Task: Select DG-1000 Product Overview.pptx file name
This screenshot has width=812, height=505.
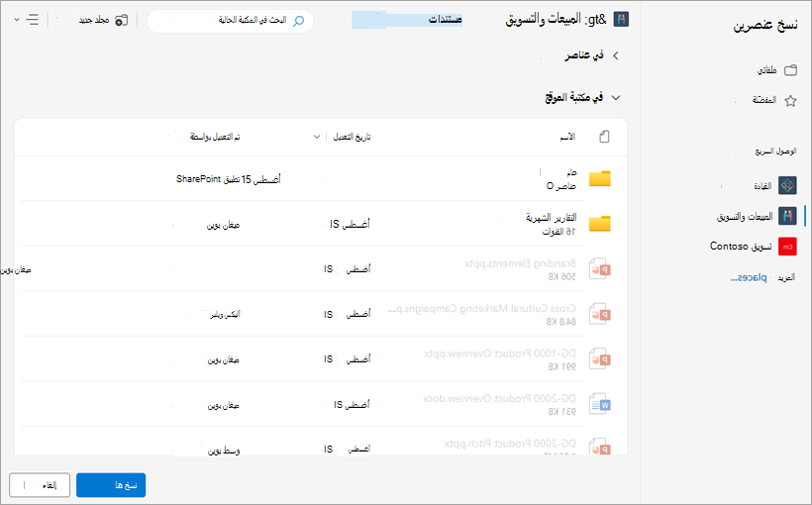Action: pos(500,353)
